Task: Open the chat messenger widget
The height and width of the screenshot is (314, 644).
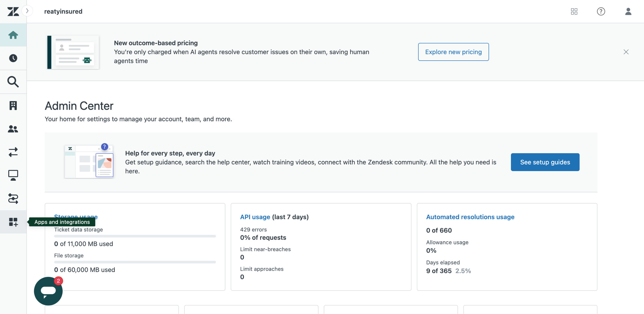Action: point(48,291)
